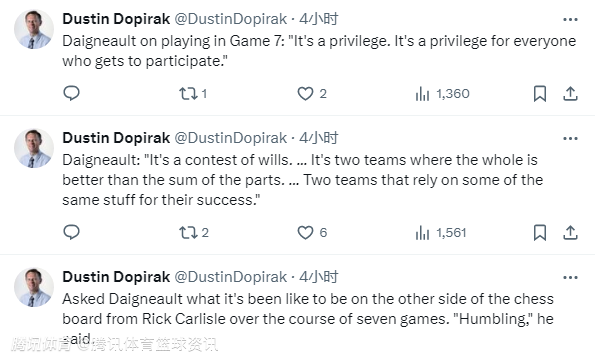Open avatar photo on Rick Carlisle tweet
The image size is (595, 361).
point(34,287)
